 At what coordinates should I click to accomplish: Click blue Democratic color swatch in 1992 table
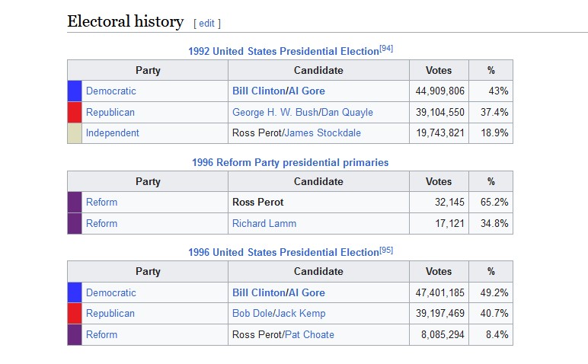(x=75, y=91)
